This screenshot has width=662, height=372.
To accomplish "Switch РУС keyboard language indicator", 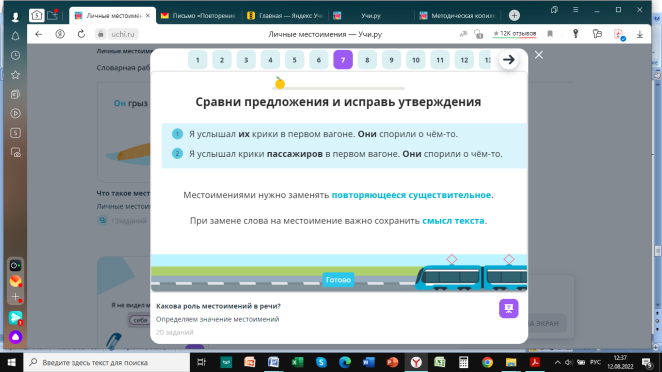I will pyautogui.click(x=595, y=362).
